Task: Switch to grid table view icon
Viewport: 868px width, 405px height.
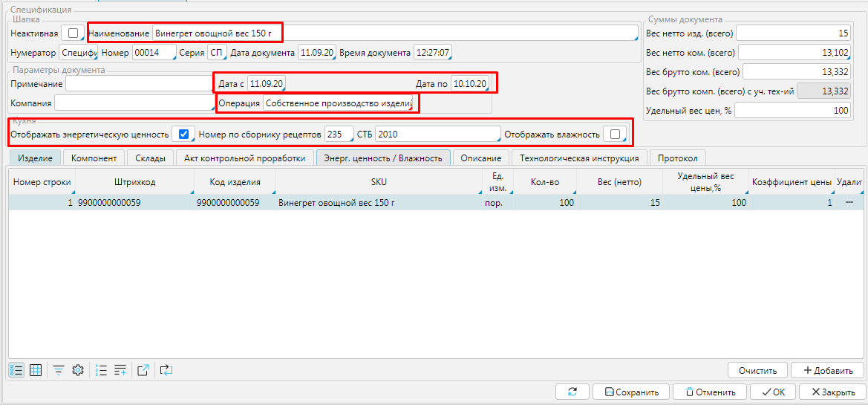Action: pyautogui.click(x=35, y=370)
